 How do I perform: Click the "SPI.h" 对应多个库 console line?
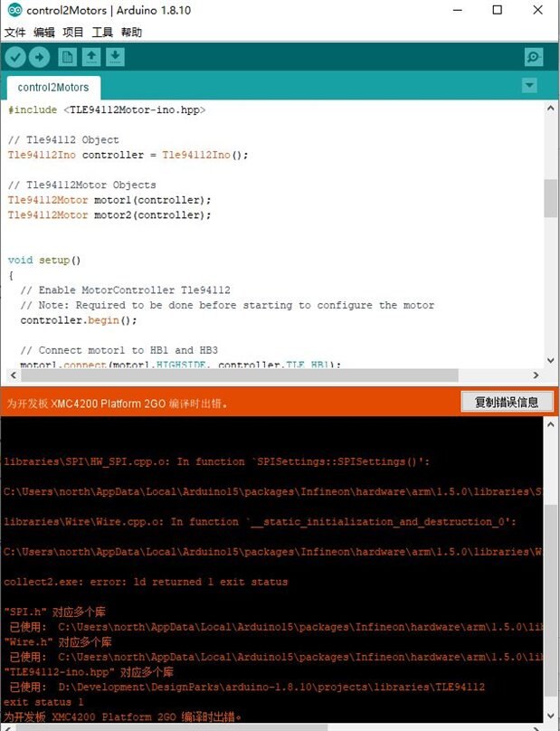(x=54, y=612)
